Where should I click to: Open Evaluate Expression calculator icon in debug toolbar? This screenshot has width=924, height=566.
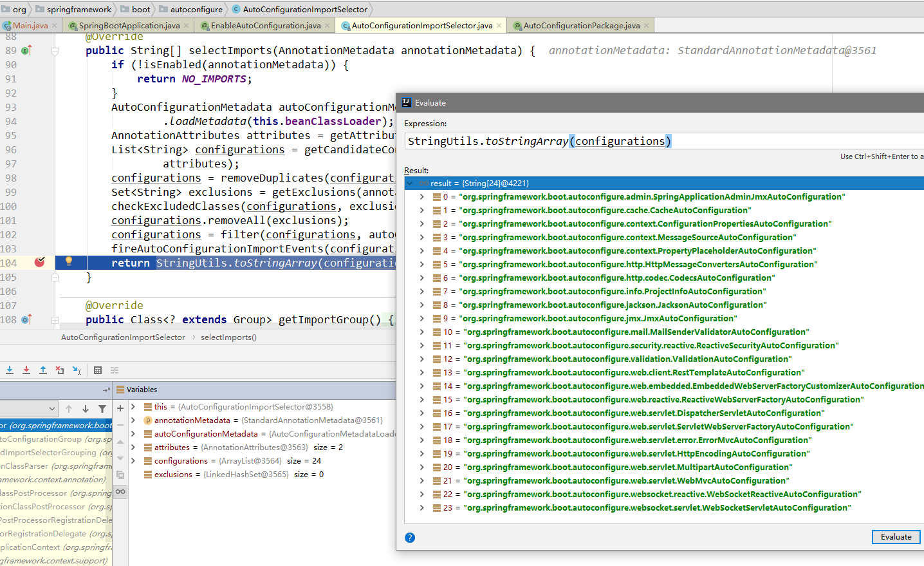coord(98,370)
